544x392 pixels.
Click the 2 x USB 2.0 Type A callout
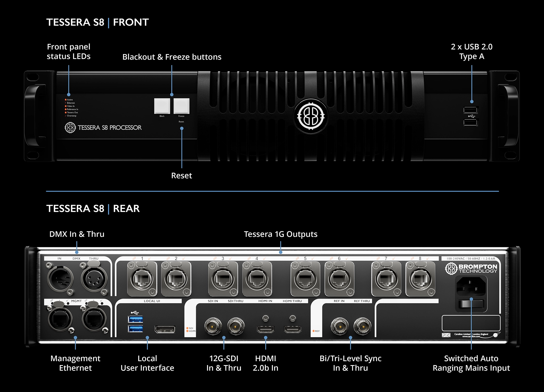[472, 52]
